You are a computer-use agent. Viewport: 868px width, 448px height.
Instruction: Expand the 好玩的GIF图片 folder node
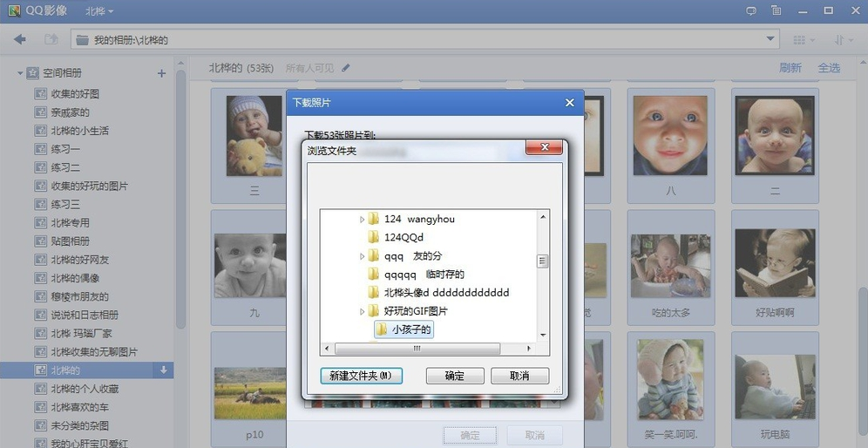(x=362, y=312)
